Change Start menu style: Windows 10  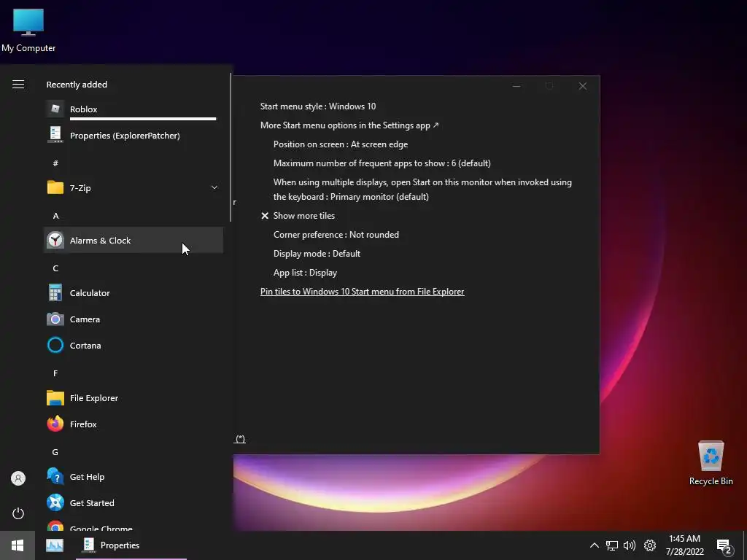(318, 106)
